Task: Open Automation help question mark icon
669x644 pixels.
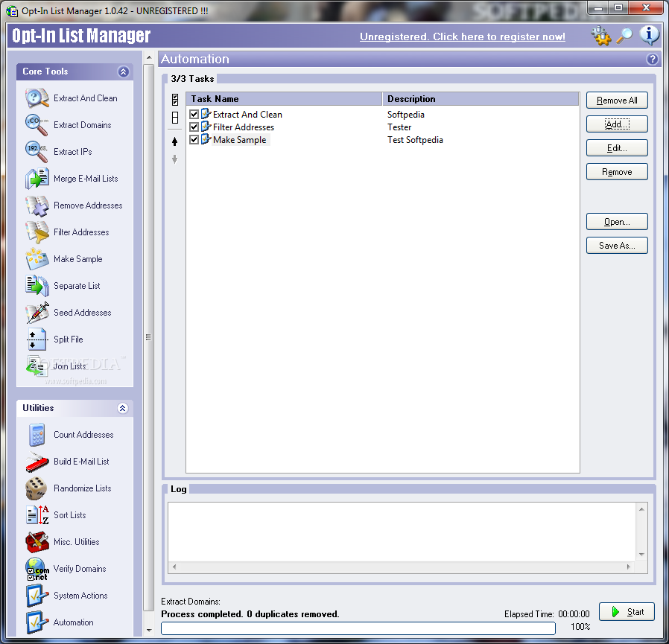Action: (652, 60)
